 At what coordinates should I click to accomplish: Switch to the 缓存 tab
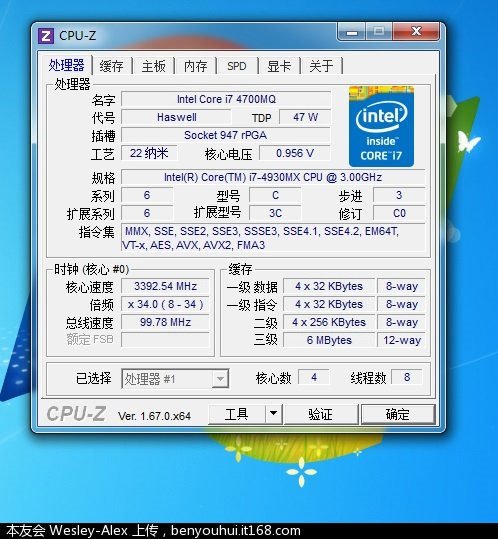pos(112,66)
